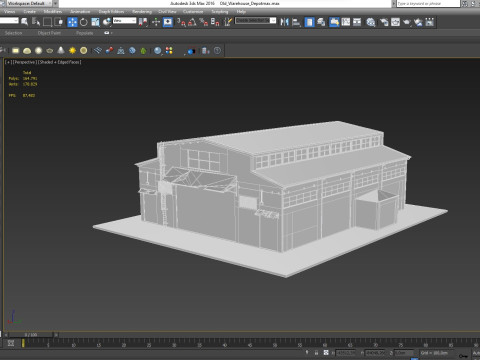Screen dimensions: 480x360
Task: Activate Select and Scale tool
Action: [x=95, y=22]
